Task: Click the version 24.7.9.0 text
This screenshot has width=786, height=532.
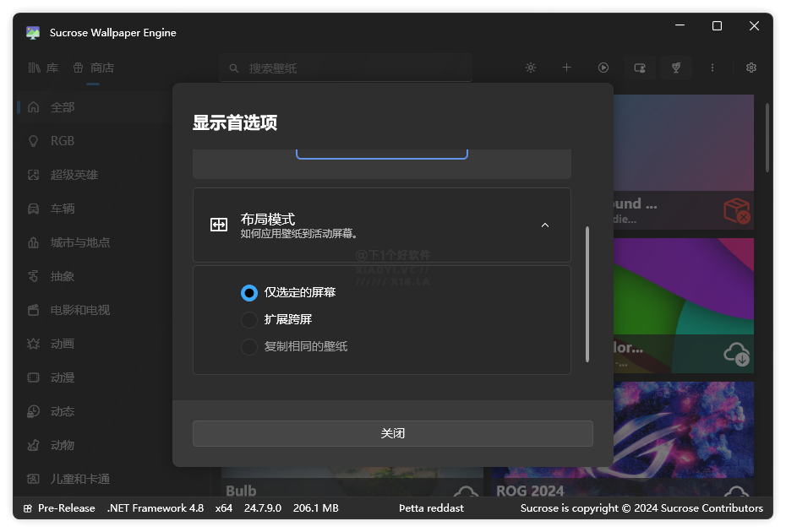Action: pyautogui.click(x=263, y=508)
